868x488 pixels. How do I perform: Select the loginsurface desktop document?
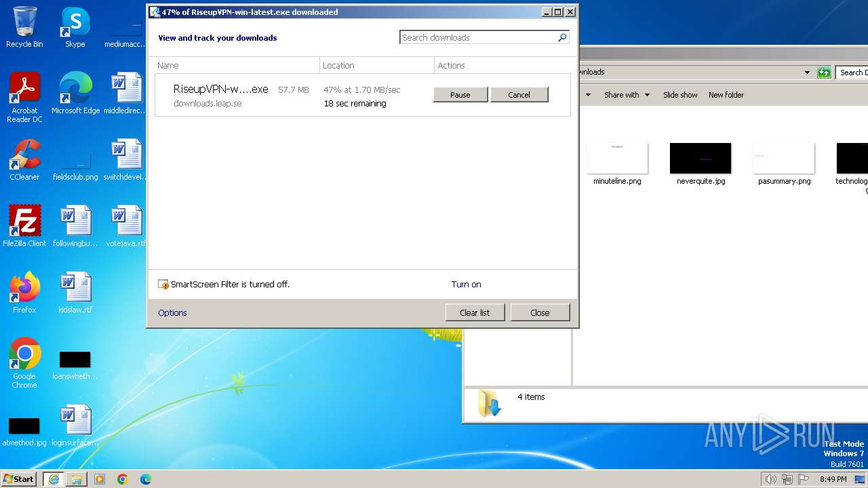point(75,425)
